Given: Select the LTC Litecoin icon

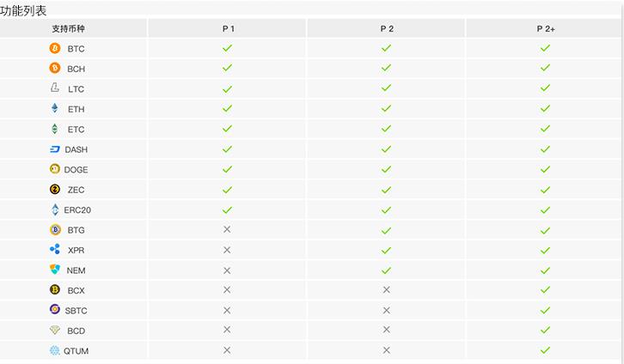Looking at the screenshot, I should pyautogui.click(x=55, y=88).
